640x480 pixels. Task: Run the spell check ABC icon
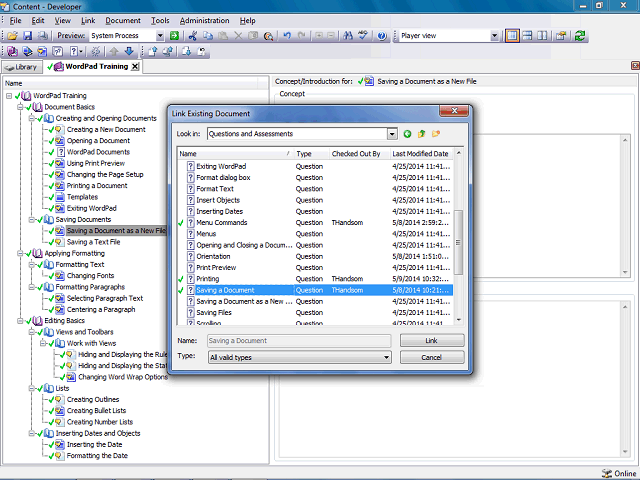click(x=362, y=36)
